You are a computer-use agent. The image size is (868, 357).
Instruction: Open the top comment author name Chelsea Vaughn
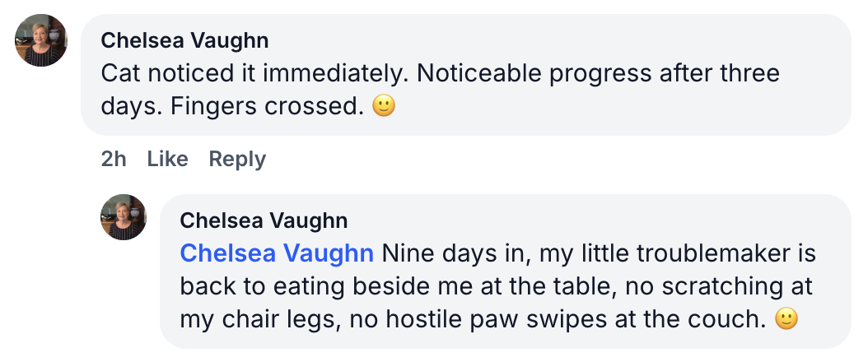coord(184,40)
